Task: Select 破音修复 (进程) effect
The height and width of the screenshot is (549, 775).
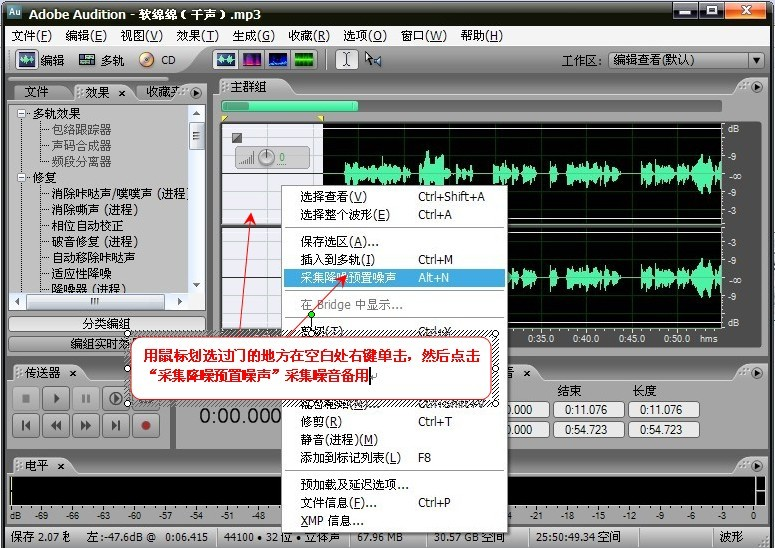Action: 95,242
